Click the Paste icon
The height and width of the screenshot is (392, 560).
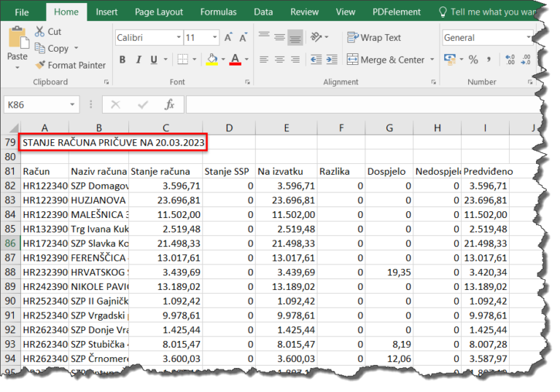[x=17, y=39]
